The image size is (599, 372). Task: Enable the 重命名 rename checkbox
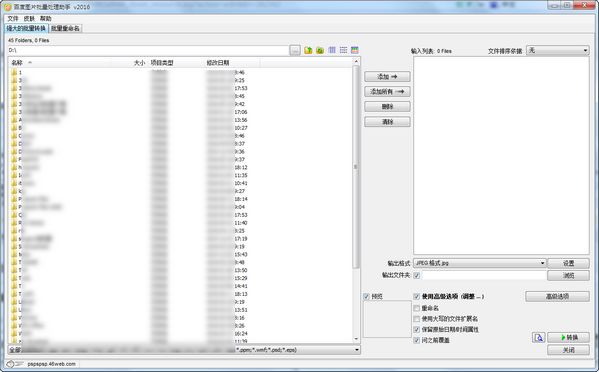click(x=417, y=308)
